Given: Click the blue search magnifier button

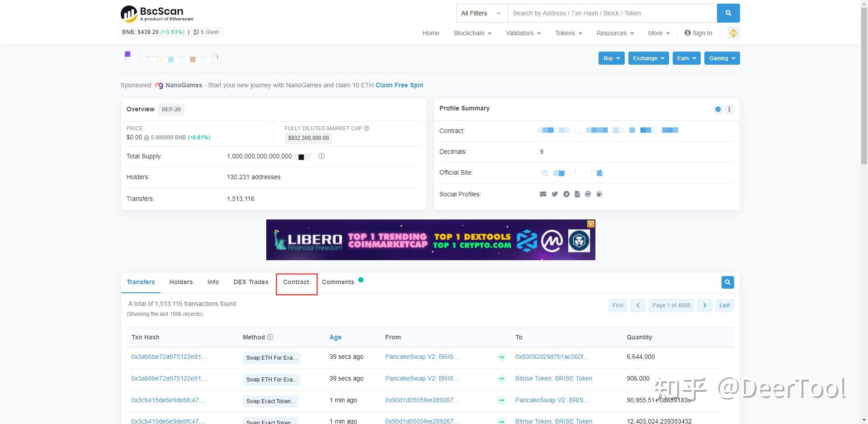Looking at the screenshot, I should tap(728, 13).
